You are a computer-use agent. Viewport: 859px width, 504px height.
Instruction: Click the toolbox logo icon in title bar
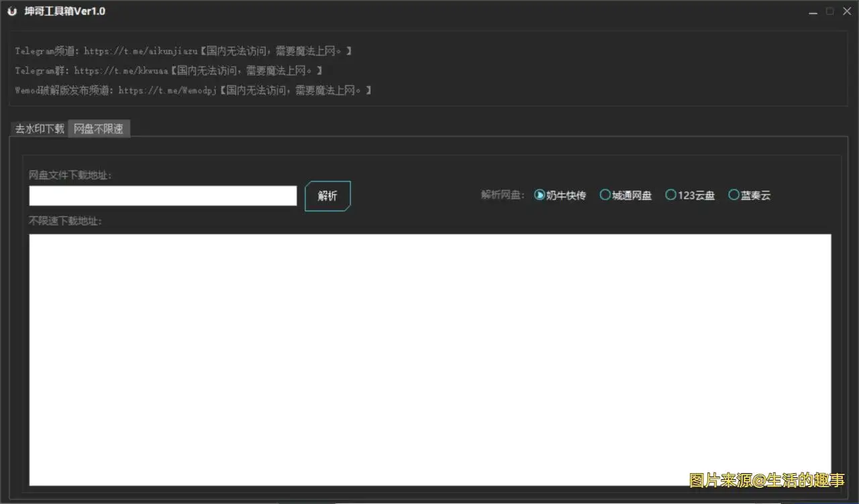(x=11, y=11)
